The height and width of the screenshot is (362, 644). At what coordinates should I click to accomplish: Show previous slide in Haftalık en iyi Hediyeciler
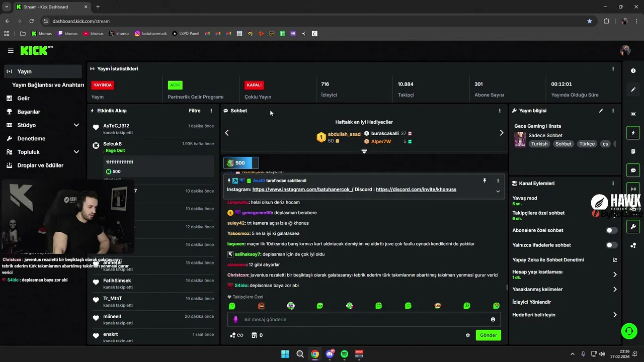[x=227, y=133]
